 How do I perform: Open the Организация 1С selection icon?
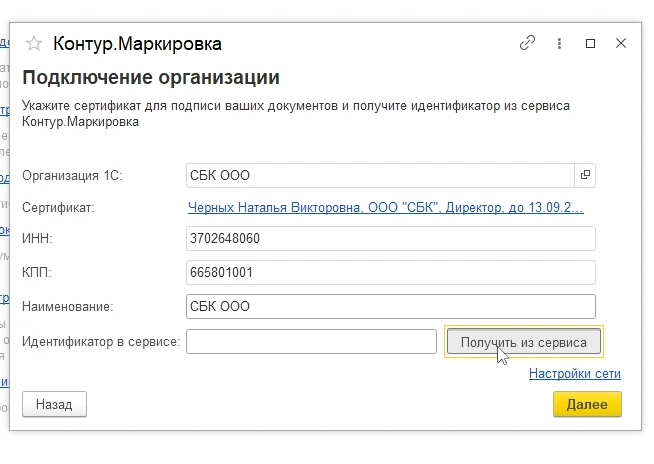pyautogui.click(x=585, y=175)
